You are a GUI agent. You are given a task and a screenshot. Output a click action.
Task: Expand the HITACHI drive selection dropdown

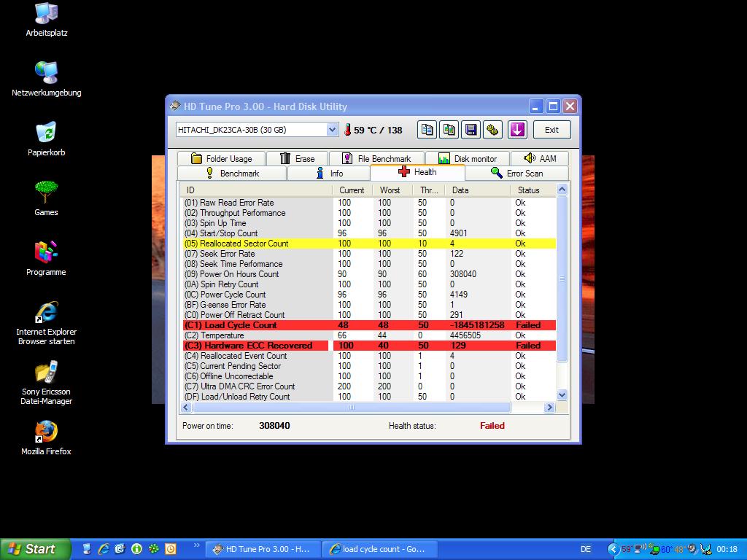(x=332, y=130)
